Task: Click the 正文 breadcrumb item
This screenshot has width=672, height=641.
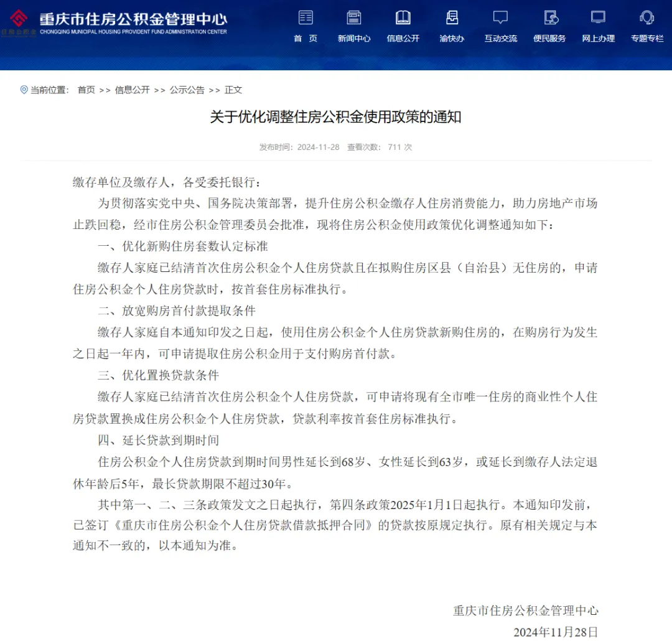Action: pyautogui.click(x=233, y=90)
